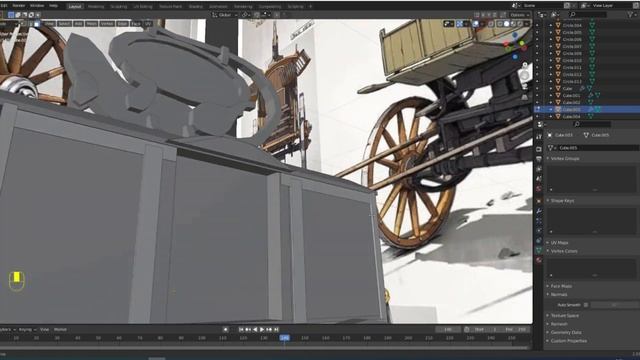Open the Render properties tab
This screenshot has height=360, width=640.
coord(539,149)
